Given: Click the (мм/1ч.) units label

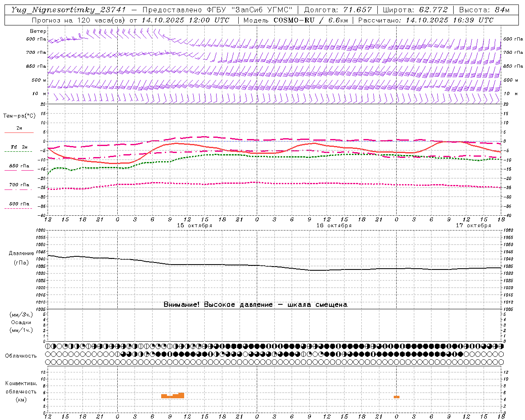Looking at the screenshot, I should pos(21,330).
